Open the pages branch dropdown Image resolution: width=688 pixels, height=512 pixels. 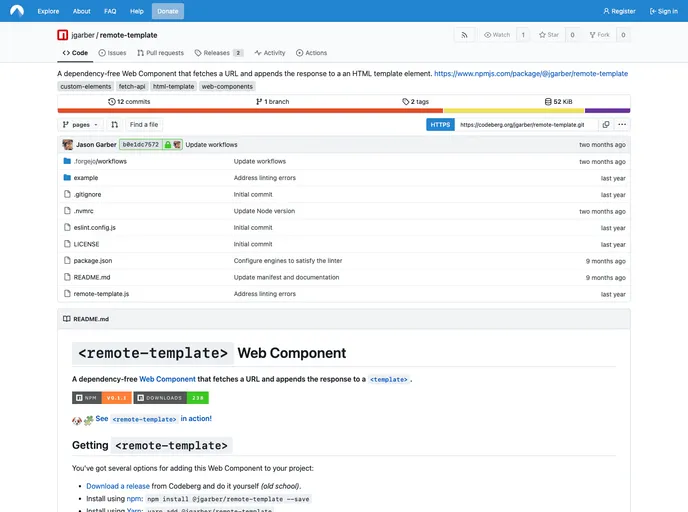(80, 125)
